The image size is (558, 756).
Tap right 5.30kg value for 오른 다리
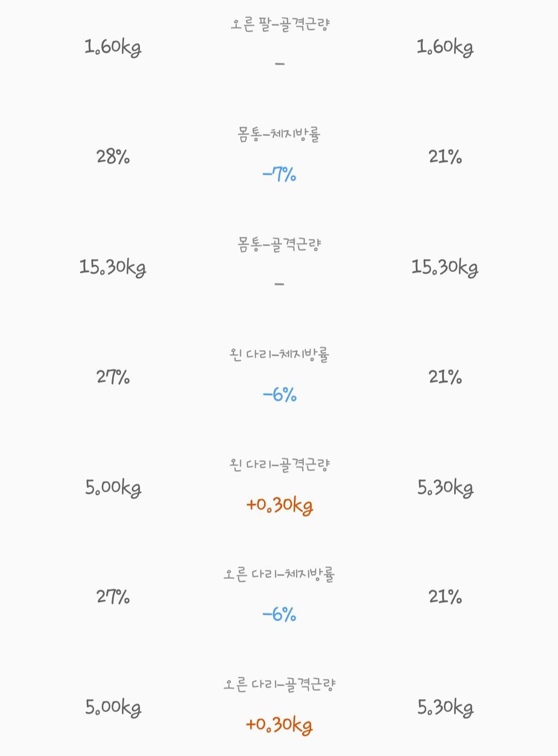point(445,707)
